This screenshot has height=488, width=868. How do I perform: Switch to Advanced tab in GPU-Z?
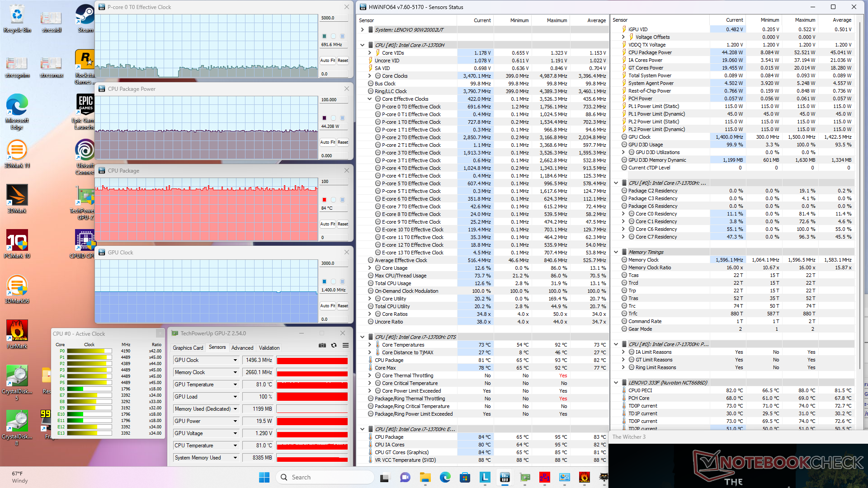pos(242,347)
